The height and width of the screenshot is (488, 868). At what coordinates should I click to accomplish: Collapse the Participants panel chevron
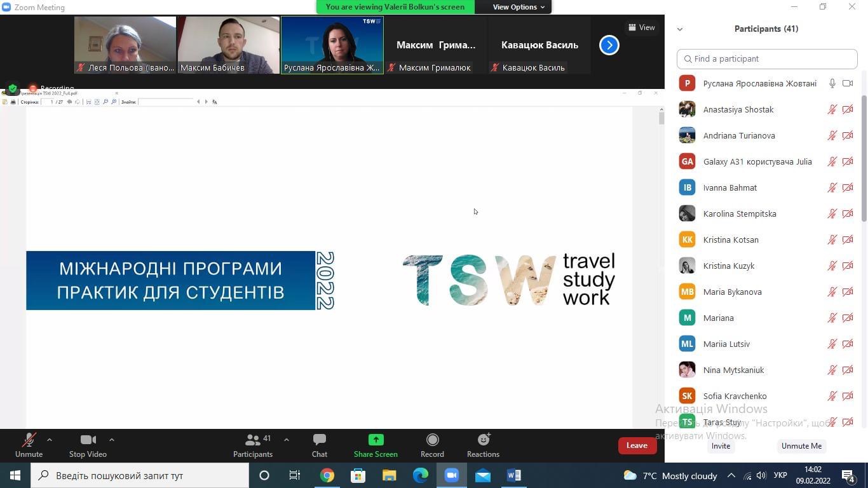point(680,29)
